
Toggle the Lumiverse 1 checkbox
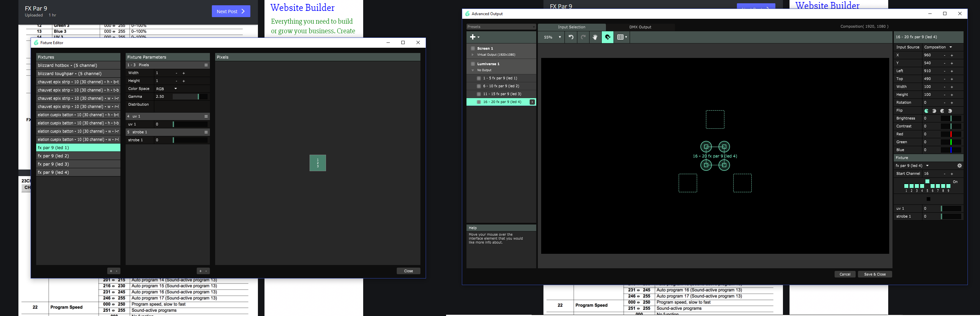click(x=473, y=64)
